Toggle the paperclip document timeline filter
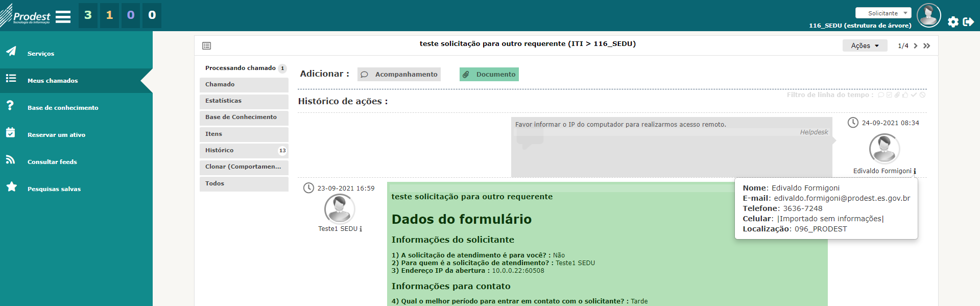 897,95
